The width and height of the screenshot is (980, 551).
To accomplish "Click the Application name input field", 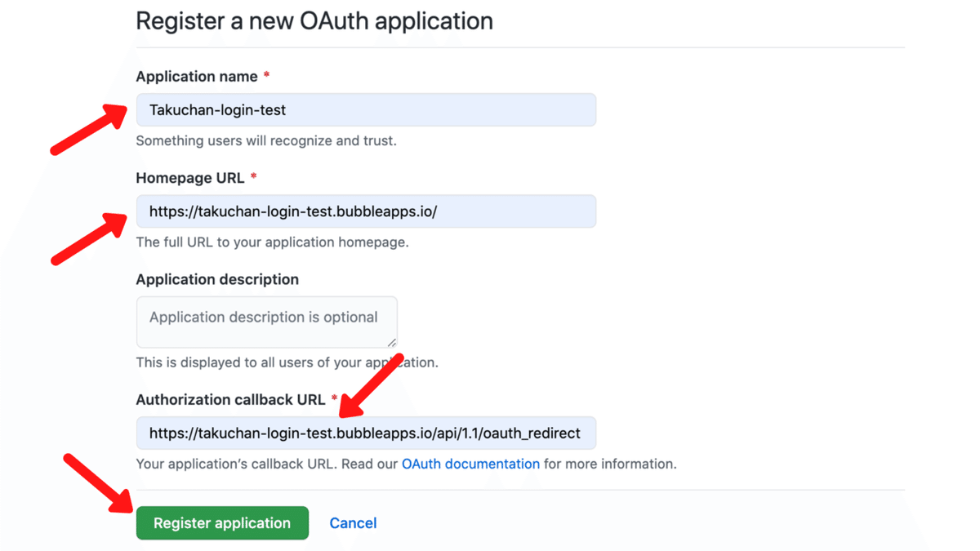I will coord(366,110).
